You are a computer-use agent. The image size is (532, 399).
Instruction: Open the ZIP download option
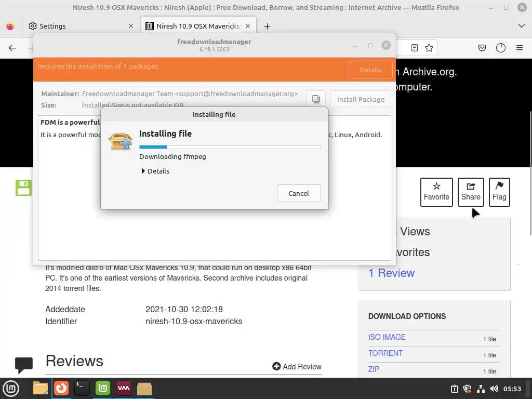point(374,369)
